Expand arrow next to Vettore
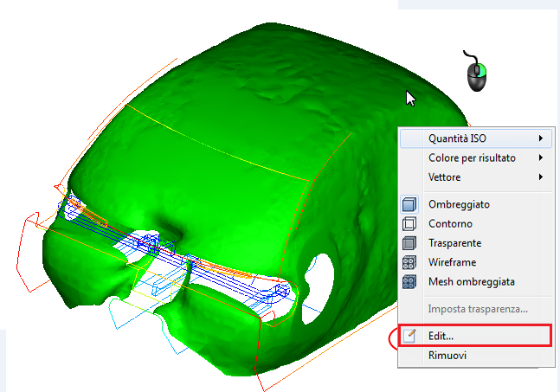Screen dimensions: 560x392 [x=541, y=177]
